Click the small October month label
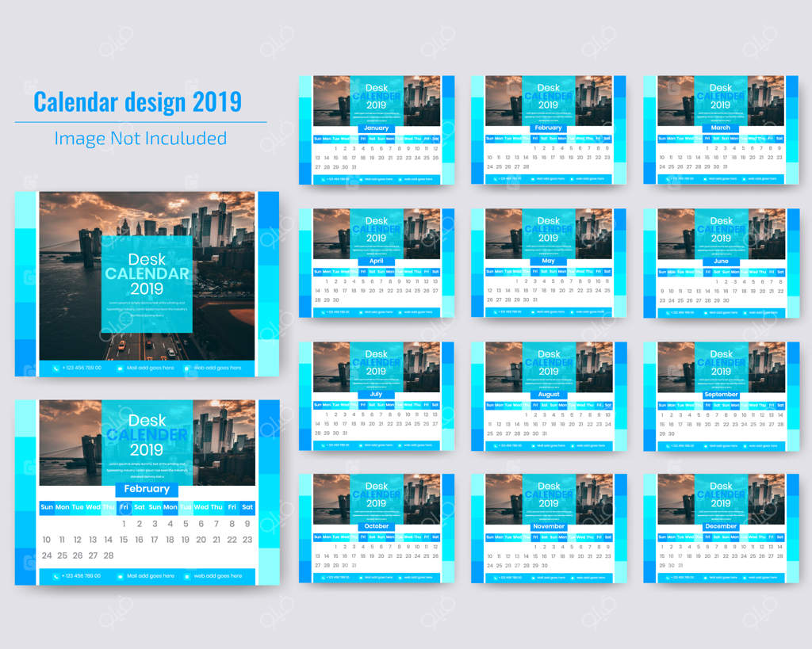 coord(376,526)
